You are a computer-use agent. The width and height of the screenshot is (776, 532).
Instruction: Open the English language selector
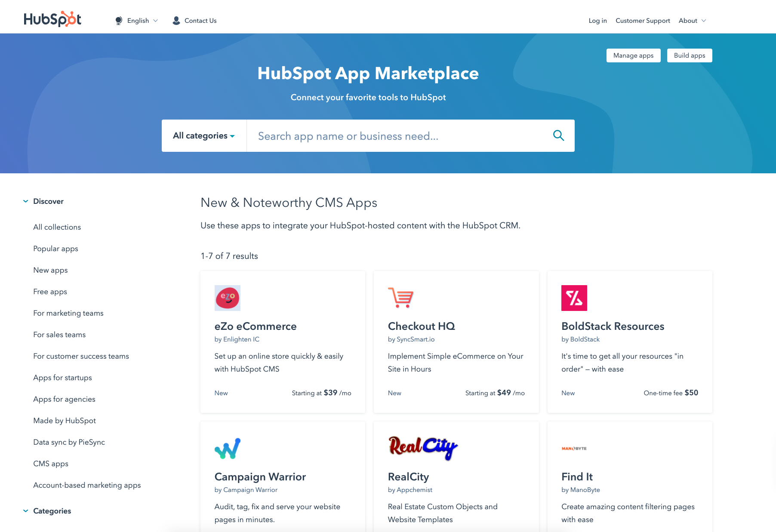138,20
